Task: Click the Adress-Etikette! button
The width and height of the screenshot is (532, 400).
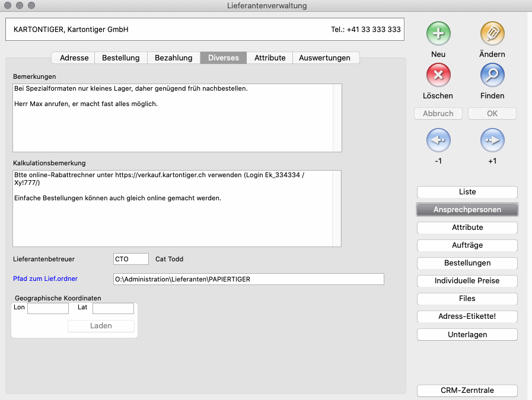Action: coord(467,316)
